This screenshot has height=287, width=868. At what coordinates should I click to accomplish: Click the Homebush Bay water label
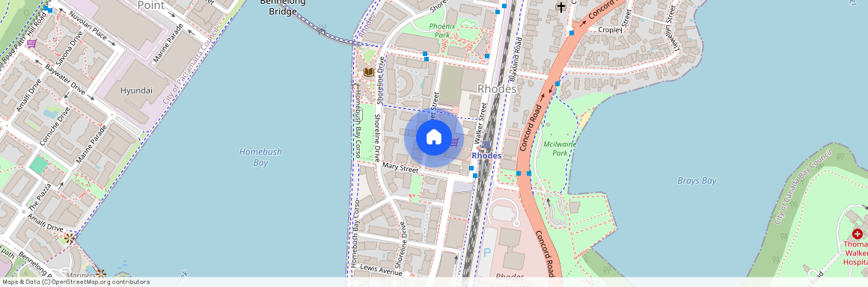[260, 157]
